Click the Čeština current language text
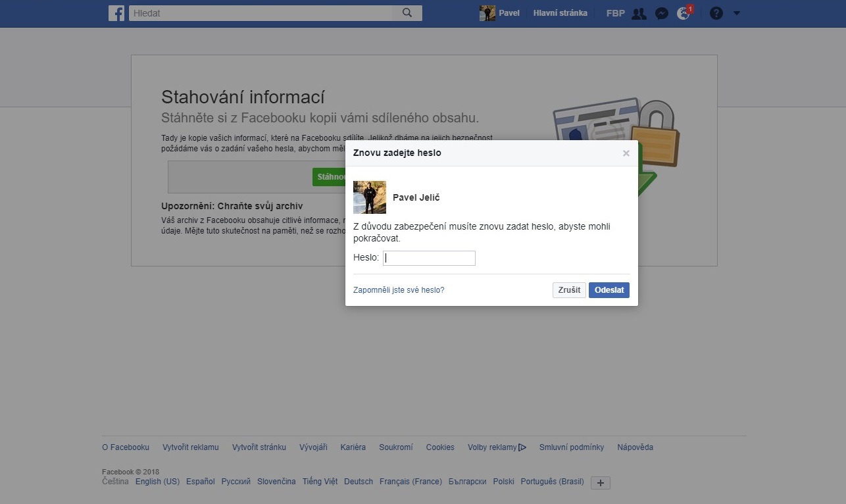Screen dimensions: 846x504 (x=115, y=482)
